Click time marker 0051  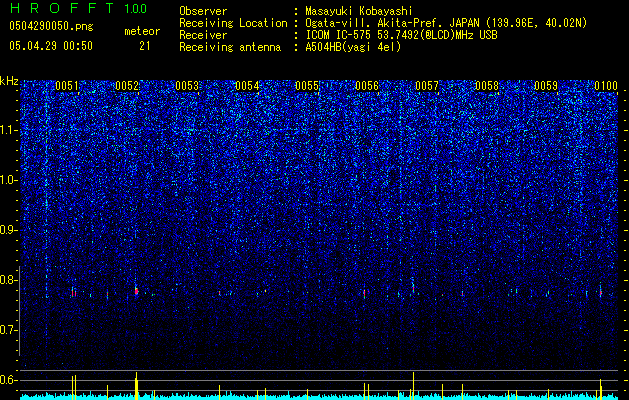click(x=67, y=86)
